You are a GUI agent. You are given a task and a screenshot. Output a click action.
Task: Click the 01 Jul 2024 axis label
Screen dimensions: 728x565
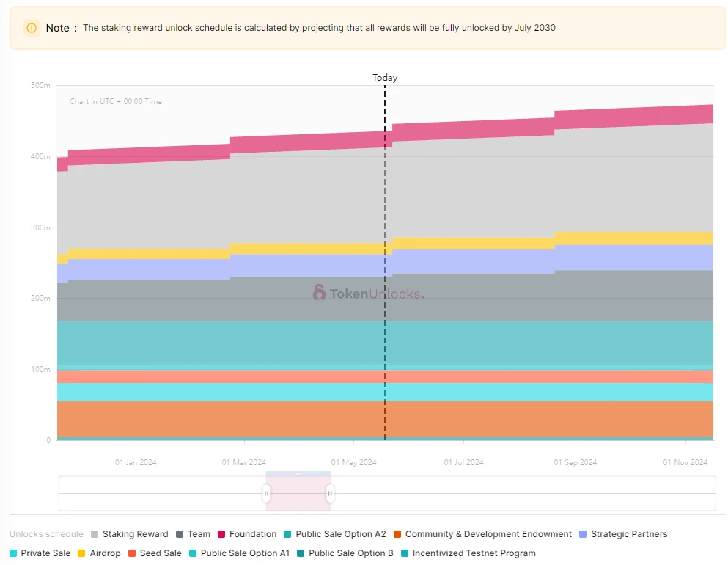tap(463, 462)
